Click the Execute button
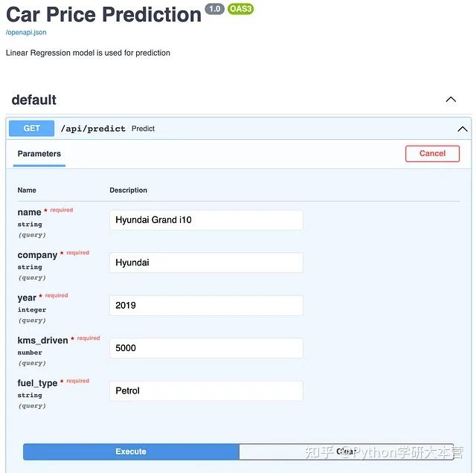The width and height of the screenshot is (476, 473). (131, 451)
